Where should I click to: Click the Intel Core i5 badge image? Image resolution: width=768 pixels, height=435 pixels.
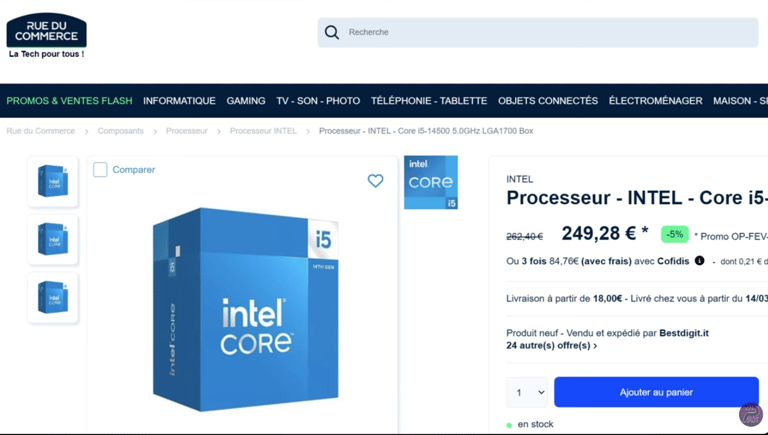pyautogui.click(x=431, y=182)
